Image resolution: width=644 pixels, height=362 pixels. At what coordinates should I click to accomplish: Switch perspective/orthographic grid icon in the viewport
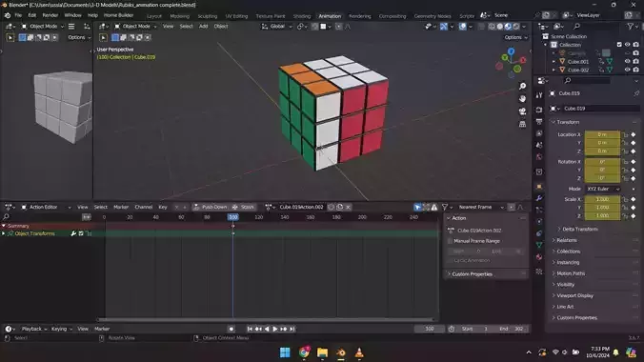point(522,124)
